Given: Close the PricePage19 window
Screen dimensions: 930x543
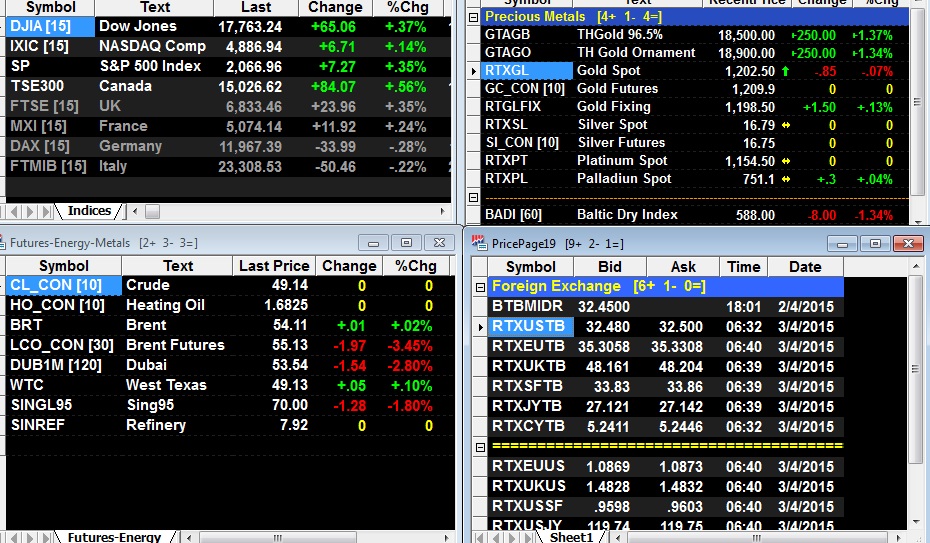Looking at the screenshot, I should click(x=908, y=244).
